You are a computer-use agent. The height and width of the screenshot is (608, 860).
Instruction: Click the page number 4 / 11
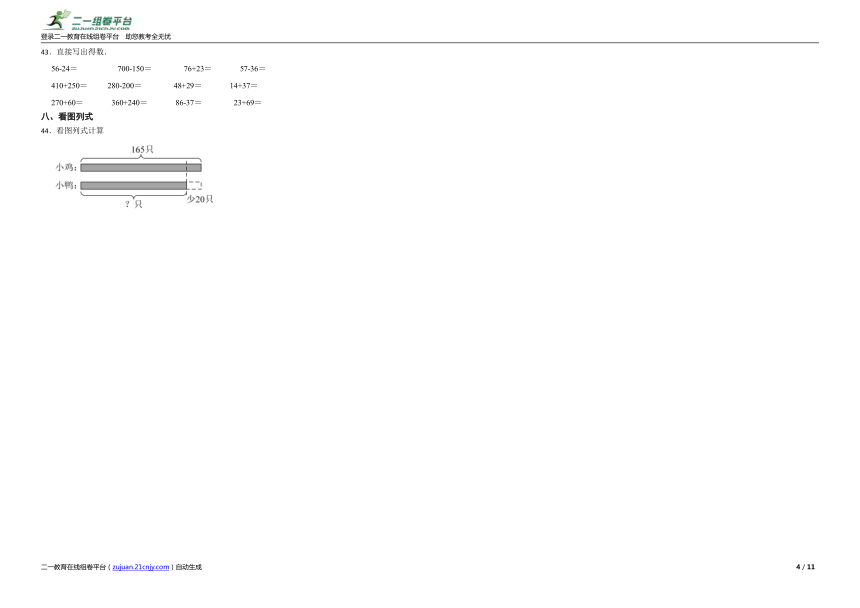pyautogui.click(x=805, y=567)
